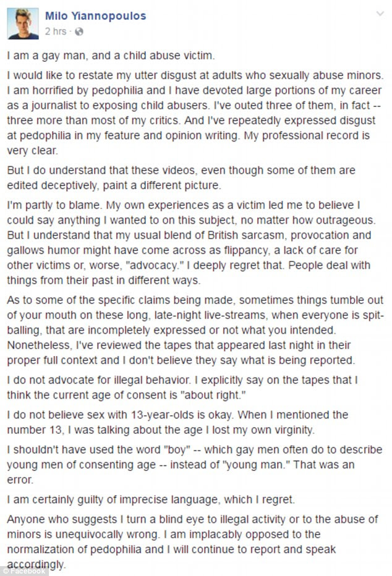Click the word "Nonetheless" in the post
Image resolution: width=392 pixels, height=576 pixels.
(40, 345)
